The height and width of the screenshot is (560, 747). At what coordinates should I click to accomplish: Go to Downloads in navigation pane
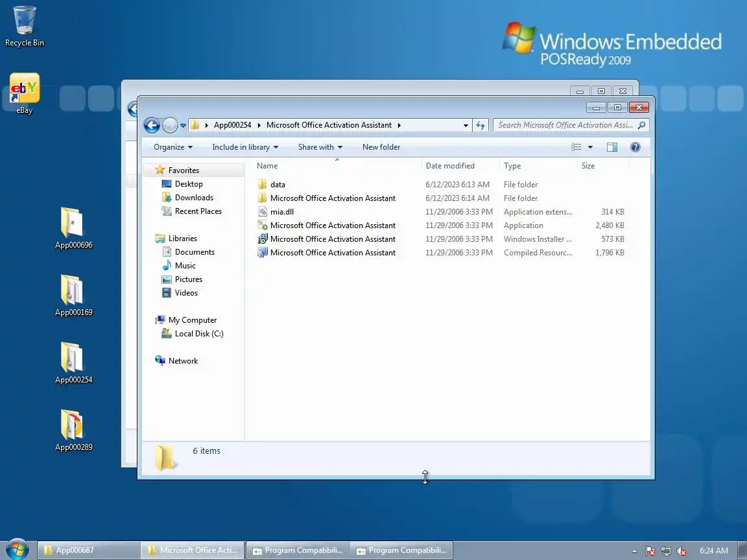tap(194, 198)
